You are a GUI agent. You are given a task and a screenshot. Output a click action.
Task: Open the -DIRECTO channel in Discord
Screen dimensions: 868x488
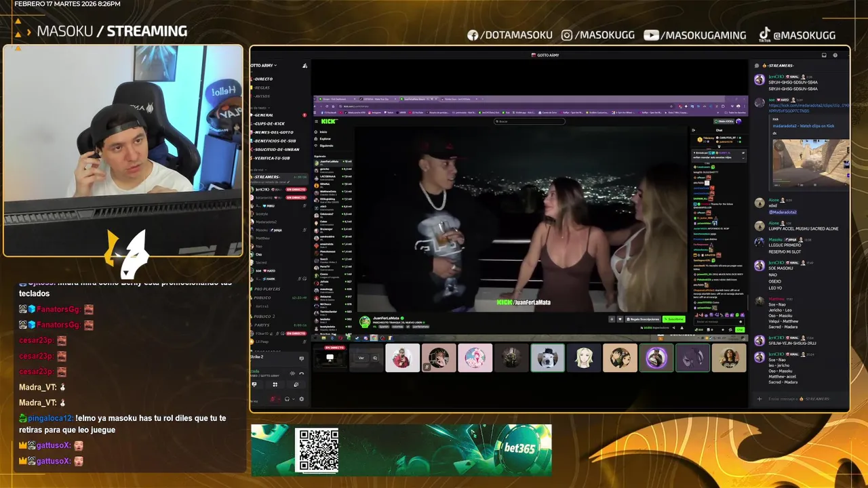[264, 79]
